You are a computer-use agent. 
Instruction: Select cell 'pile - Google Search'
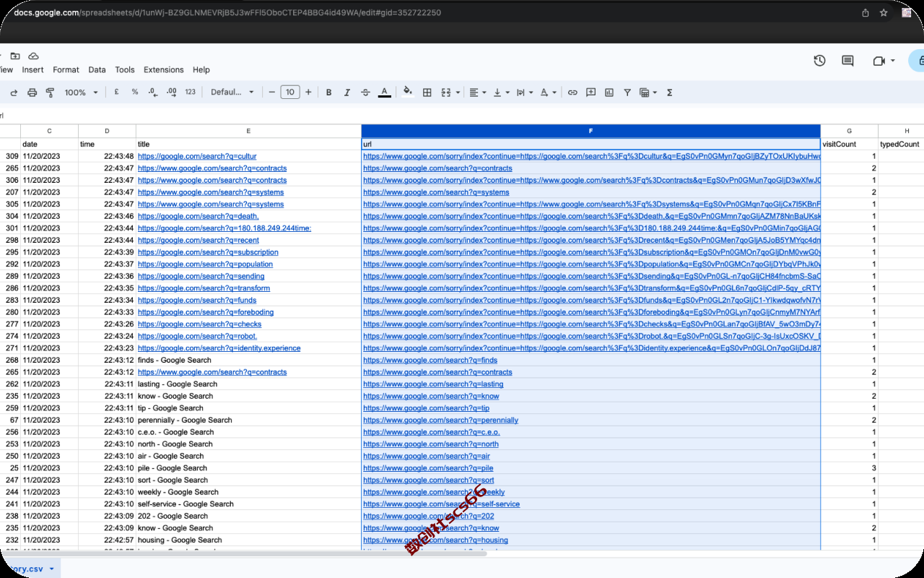pyautogui.click(x=248, y=468)
